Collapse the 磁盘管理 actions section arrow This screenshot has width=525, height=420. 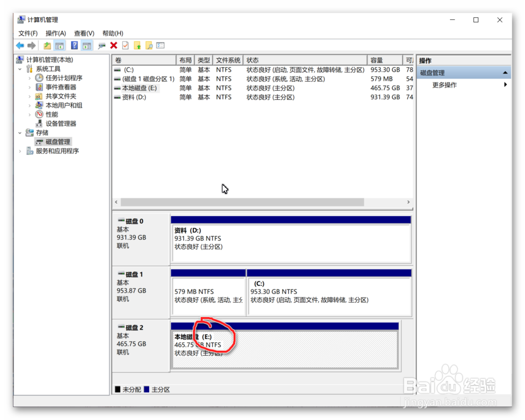point(505,72)
